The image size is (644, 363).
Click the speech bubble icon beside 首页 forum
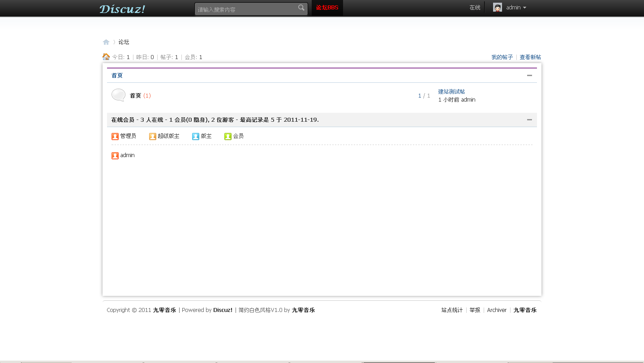(x=119, y=95)
